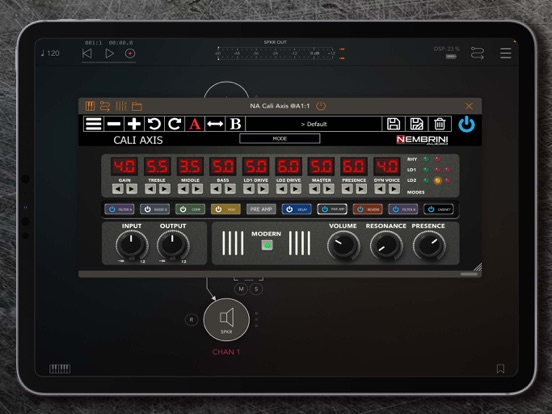Image resolution: width=552 pixels, height=414 pixels.
Task: Open the routing icon in plugin header
Action: click(105, 106)
